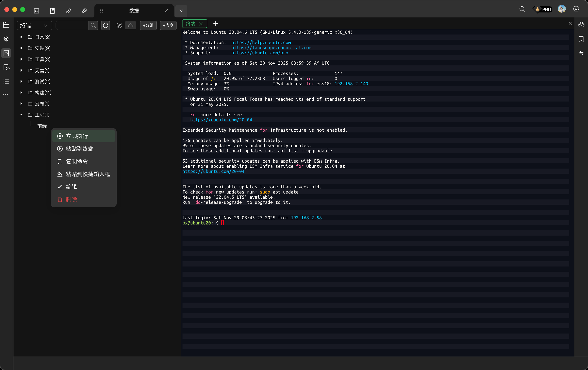588x370 pixels.
Task: Open the tab list chevron dropdown
Action: click(181, 11)
